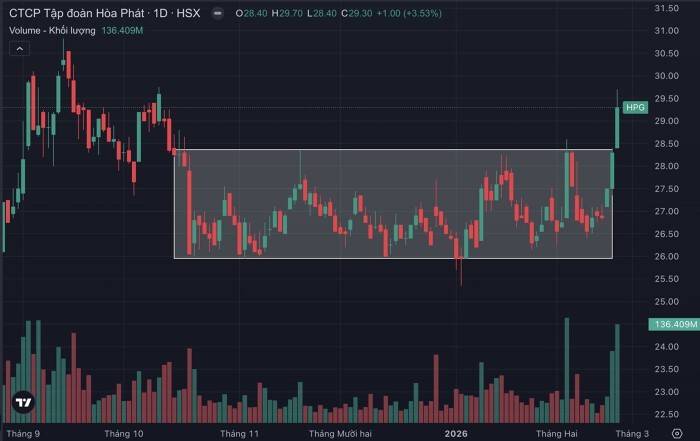Click the Tháng 11 time axis label

pyautogui.click(x=240, y=432)
